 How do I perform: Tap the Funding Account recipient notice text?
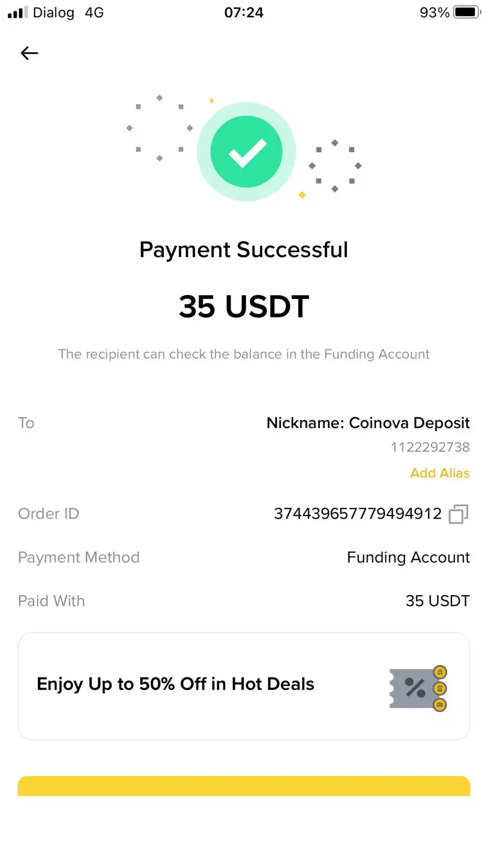[244, 354]
